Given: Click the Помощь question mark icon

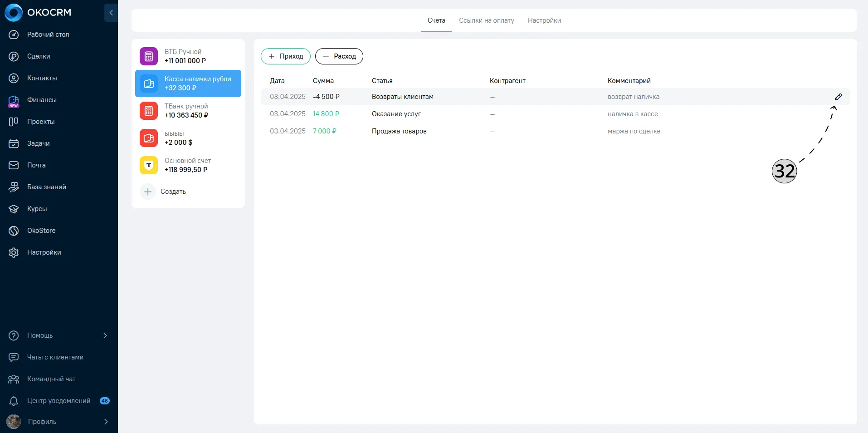Looking at the screenshot, I should pos(14,335).
